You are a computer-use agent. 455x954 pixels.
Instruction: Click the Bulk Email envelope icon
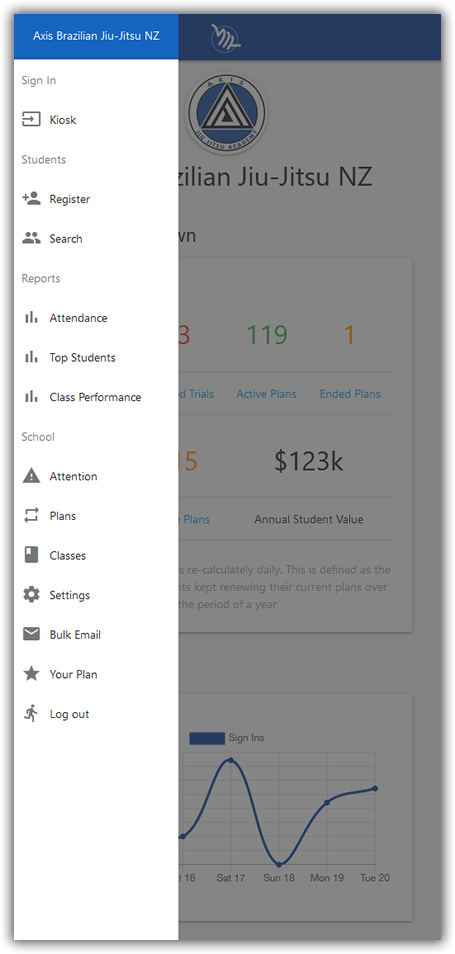click(31, 634)
